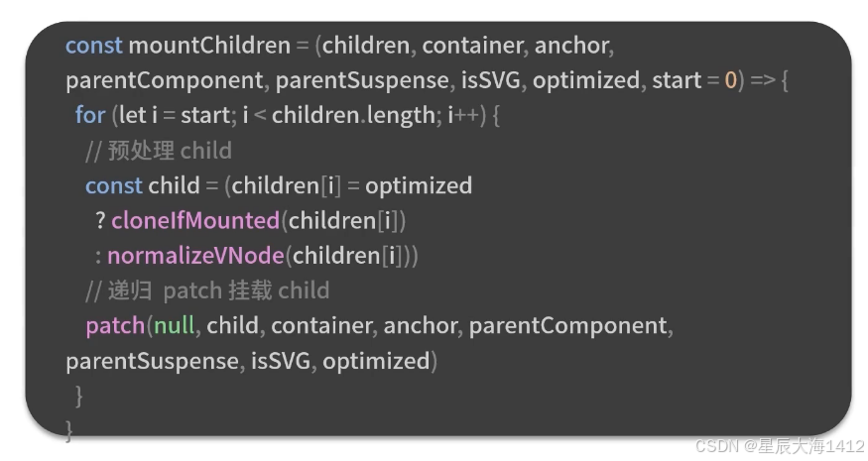868x461 pixels.
Task: Click the cloneIfMounted function call
Action: [x=195, y=221]
